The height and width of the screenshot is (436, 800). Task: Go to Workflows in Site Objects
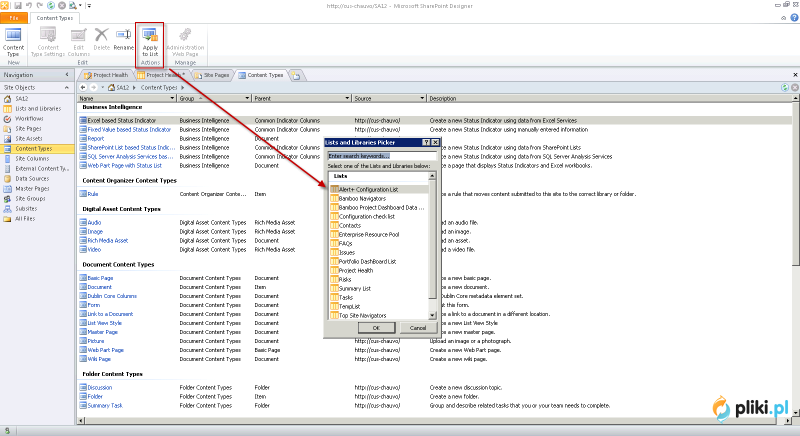pos(29,118)
